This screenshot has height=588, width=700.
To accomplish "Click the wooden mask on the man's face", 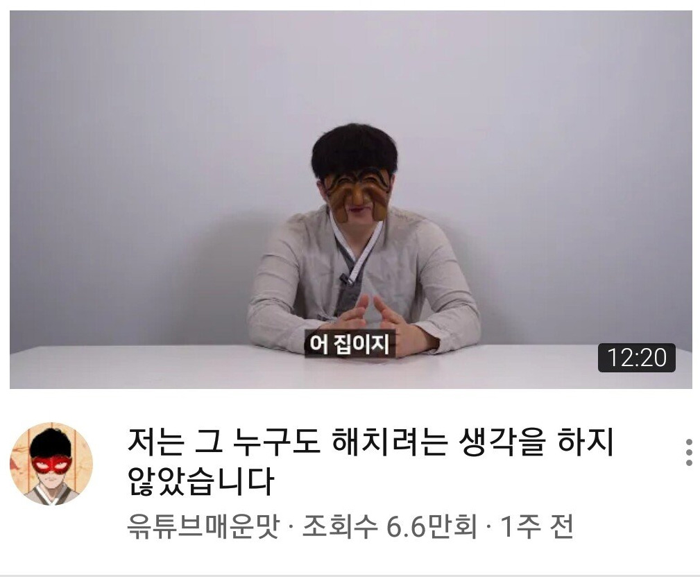I will [x=357, y=195].
